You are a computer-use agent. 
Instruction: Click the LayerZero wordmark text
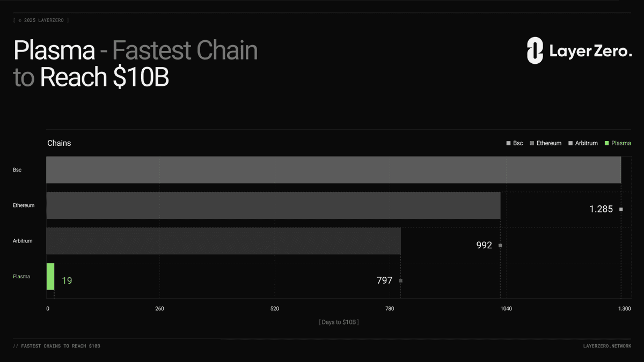(x=590, y=51)
